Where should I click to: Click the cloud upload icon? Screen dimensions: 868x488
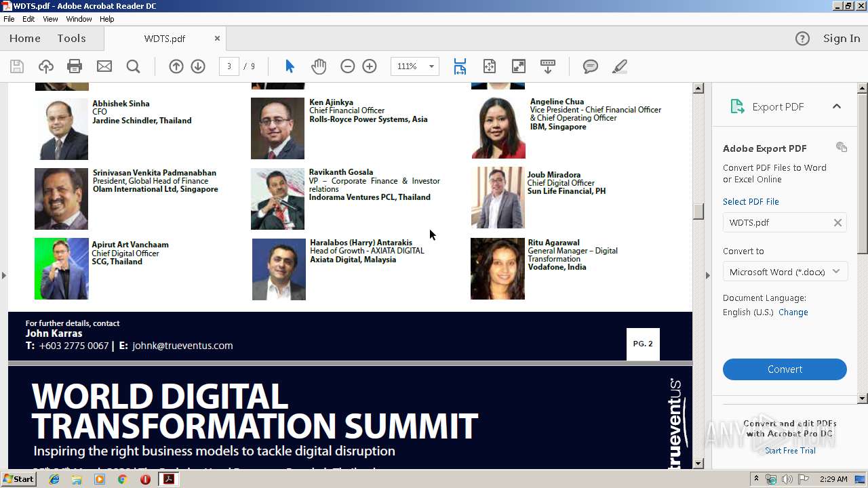tap(45, 66)
